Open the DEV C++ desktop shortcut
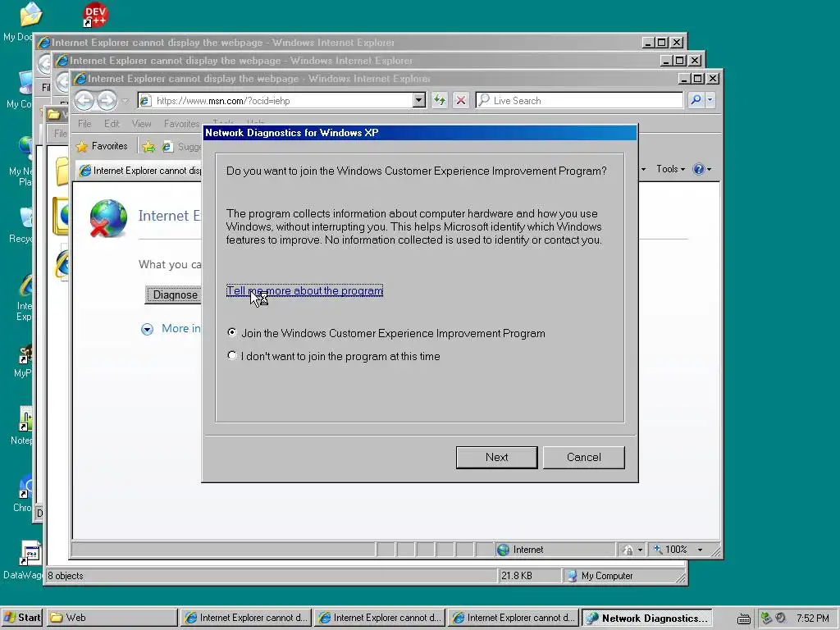This screenshot has height=630, width=840. coord(95,15)
